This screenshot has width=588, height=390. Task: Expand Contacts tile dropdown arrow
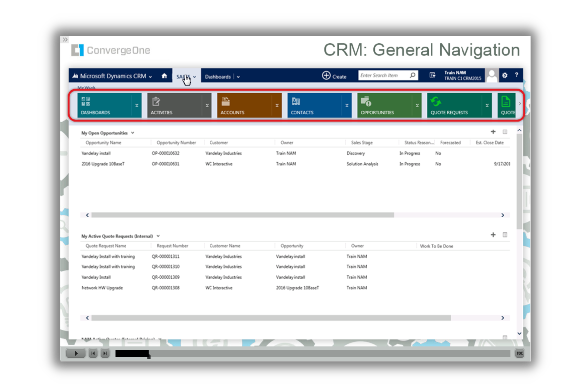coord(347,105)
